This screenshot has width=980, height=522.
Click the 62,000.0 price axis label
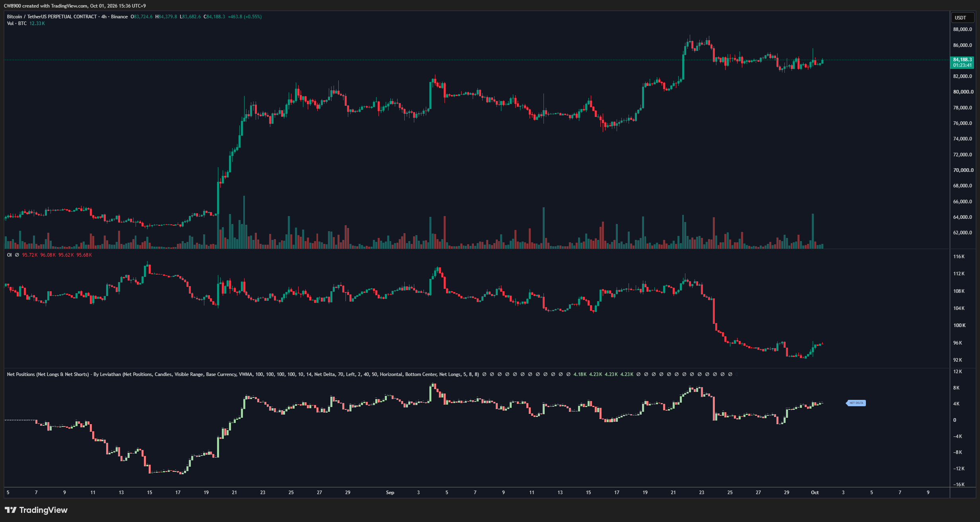963,233
